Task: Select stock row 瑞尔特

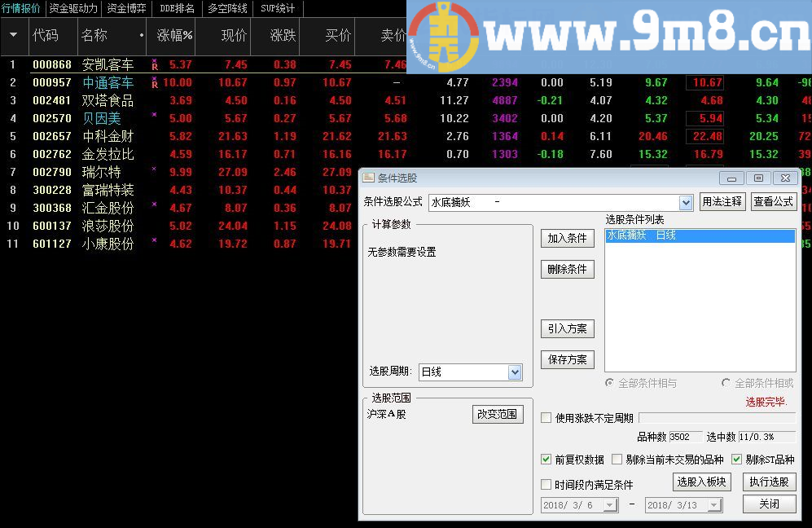Action: 178,172
